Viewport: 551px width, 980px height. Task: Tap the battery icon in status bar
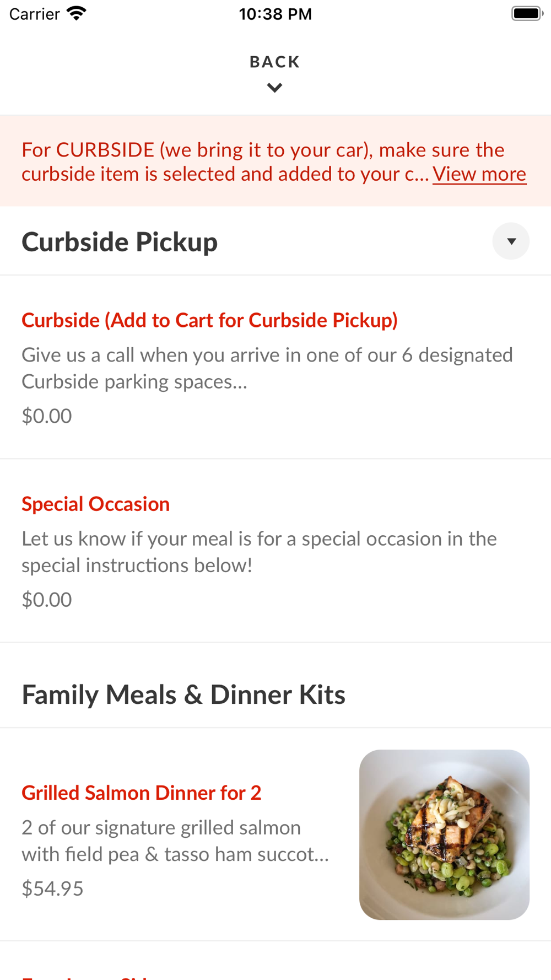(526, 14)
